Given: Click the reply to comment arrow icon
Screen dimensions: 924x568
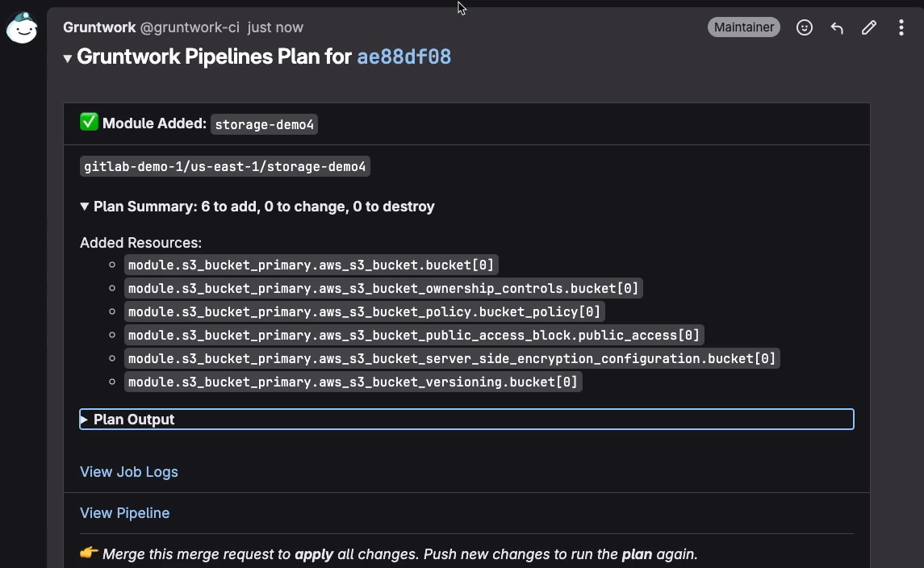Looking at the screenshot, I should 837,27.
